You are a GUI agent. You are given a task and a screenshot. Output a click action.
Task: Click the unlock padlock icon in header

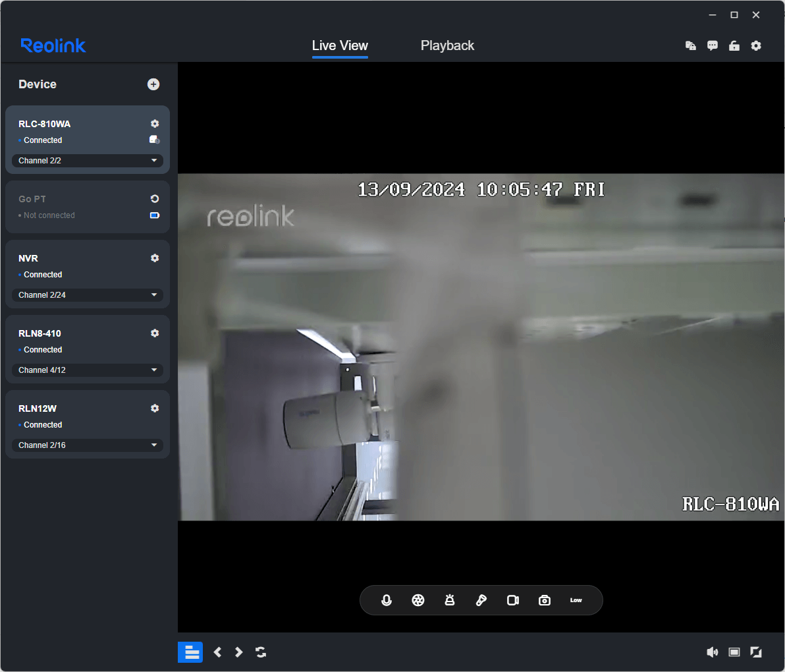[x=734, y=45]
